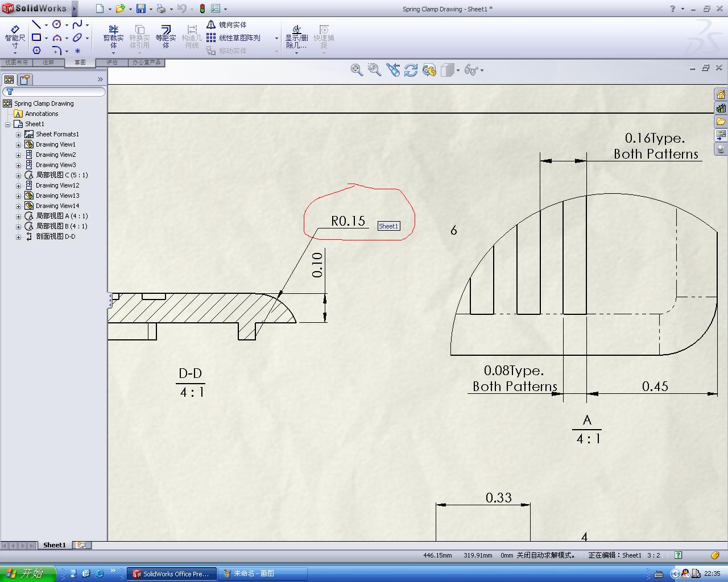The height and width of the screenshot is (582, 728).
Task: Switch to the 办公室产品 tab
Action: click(147, 63)
